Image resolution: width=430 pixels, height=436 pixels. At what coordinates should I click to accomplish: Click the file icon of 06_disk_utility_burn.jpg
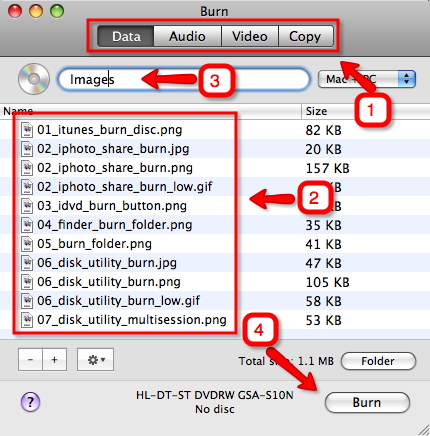[x=27, y=263]
